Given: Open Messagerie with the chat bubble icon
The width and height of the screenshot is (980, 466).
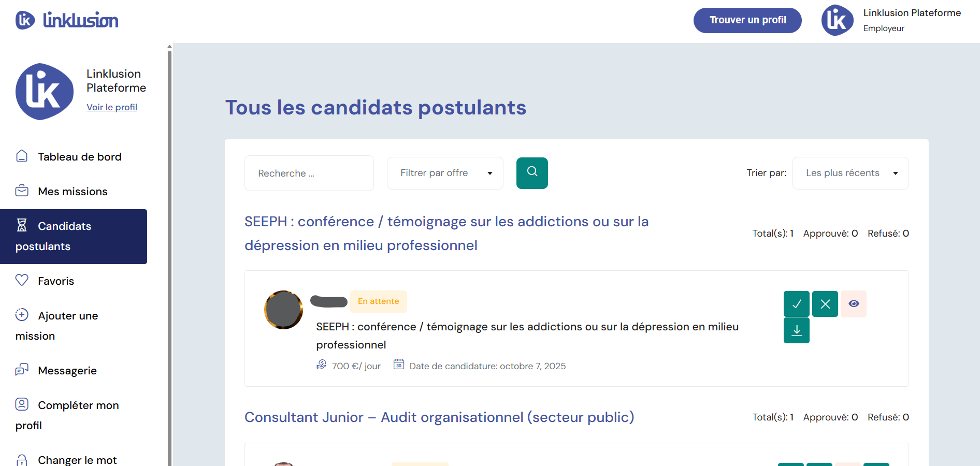Looking at the screenshot, I should point(22,369).
